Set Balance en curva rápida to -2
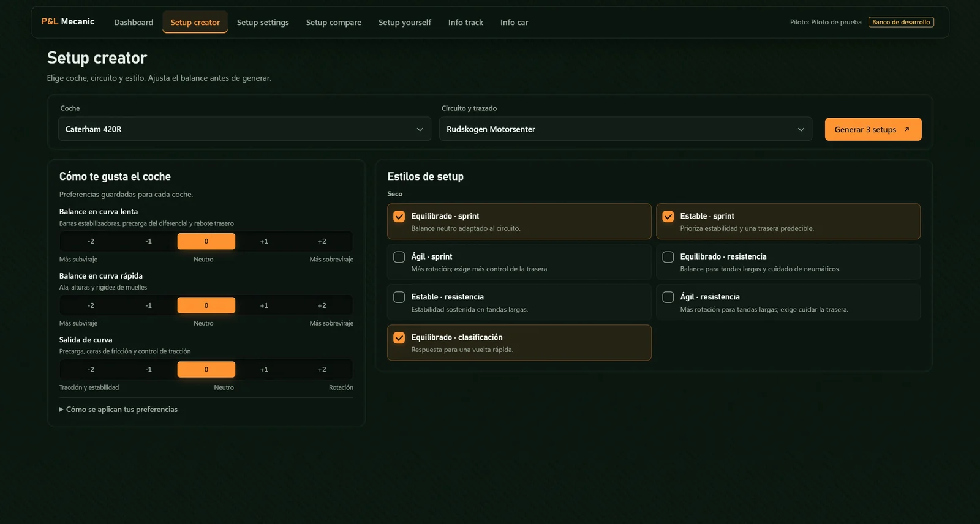The height and width of the screenshot is (524, 980). [91, 305]
